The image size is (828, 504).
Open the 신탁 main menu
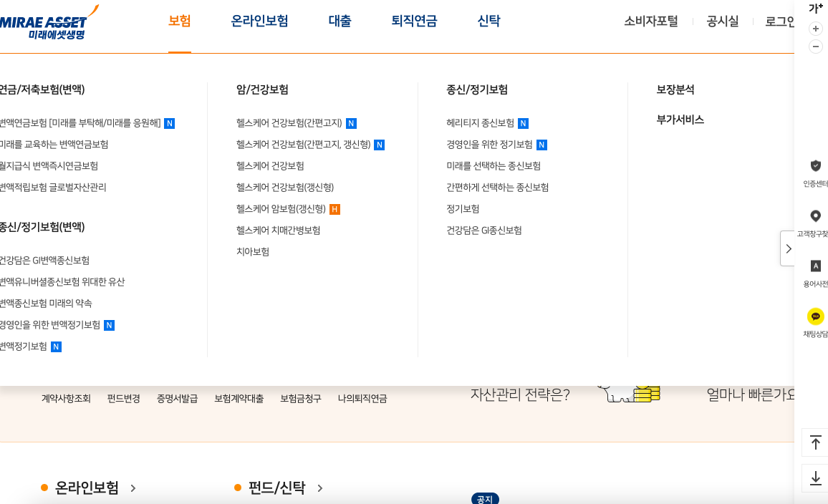pyautogui.click(x=488, y=21)
